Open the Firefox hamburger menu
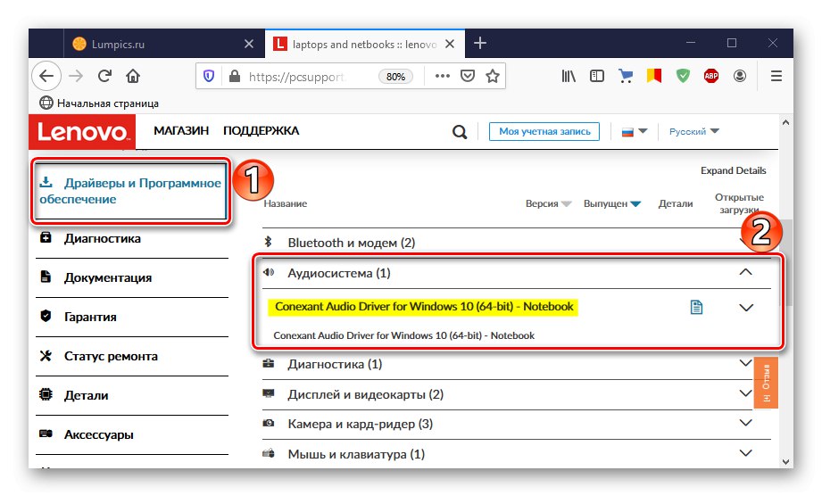The width and height of the screenshot is (822, 504). pos(776,76)
